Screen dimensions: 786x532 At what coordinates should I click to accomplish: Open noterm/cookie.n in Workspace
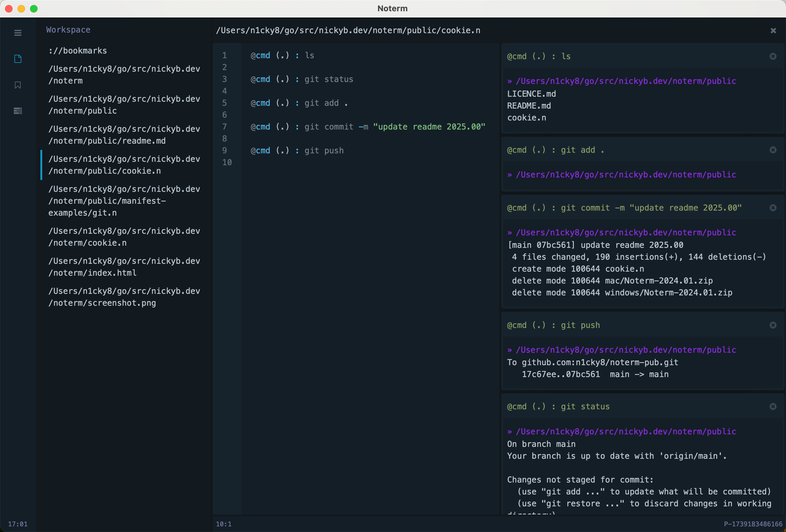tap(124, 237)
